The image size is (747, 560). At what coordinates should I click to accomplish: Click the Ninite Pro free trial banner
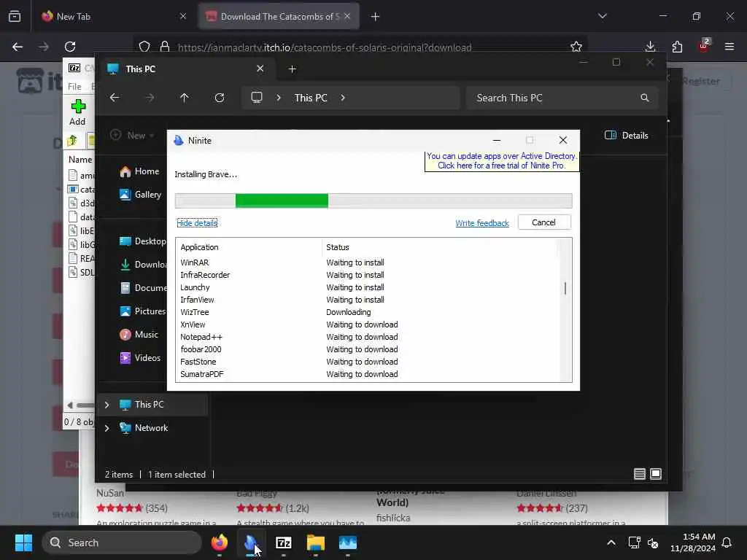tap(502, 161)
